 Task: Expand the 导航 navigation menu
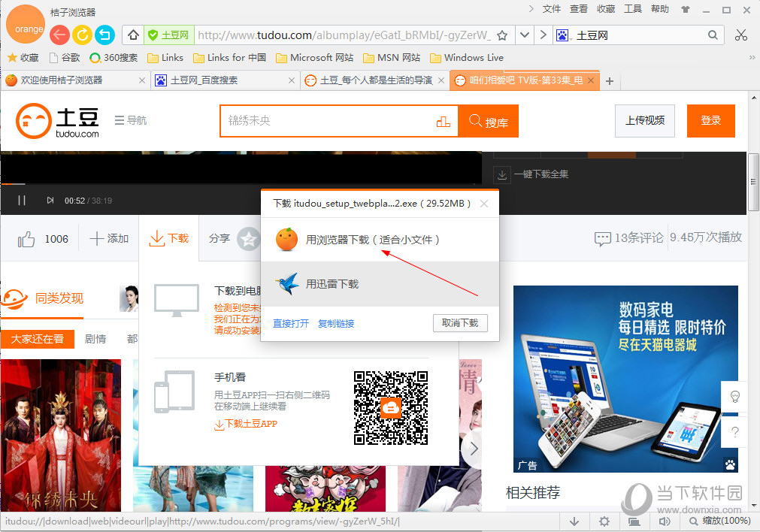131,121
